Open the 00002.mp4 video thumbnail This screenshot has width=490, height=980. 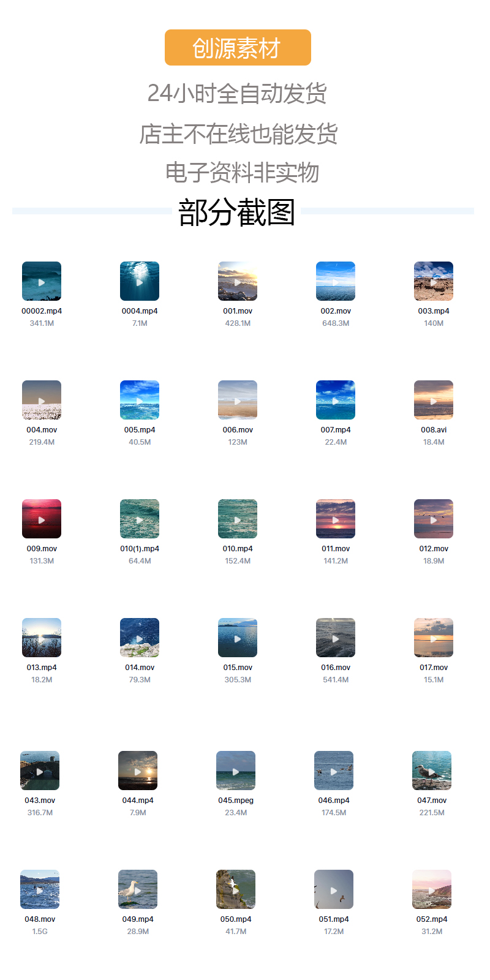click(x=42, y=281)
